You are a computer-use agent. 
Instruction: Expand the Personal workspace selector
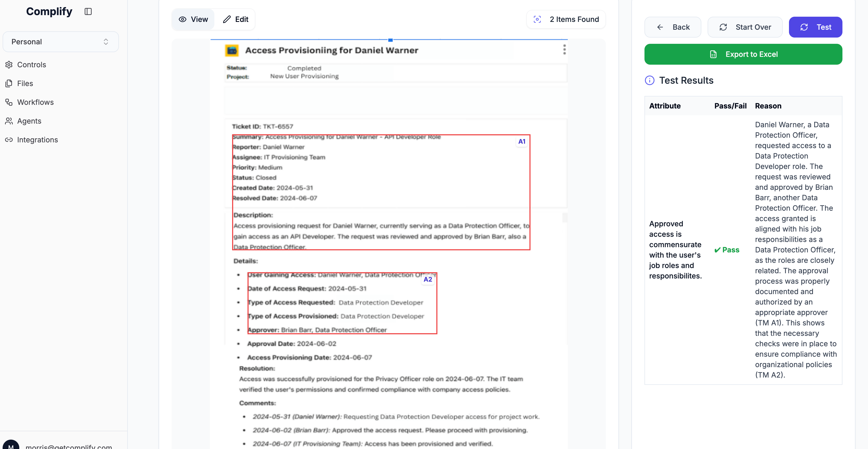pos(61,42)
